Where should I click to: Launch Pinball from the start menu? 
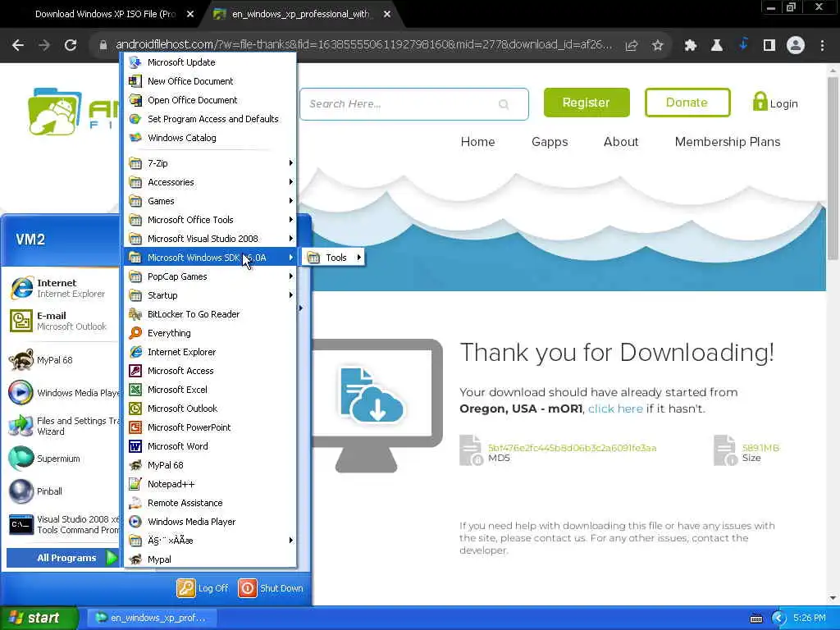pos(62,491)
